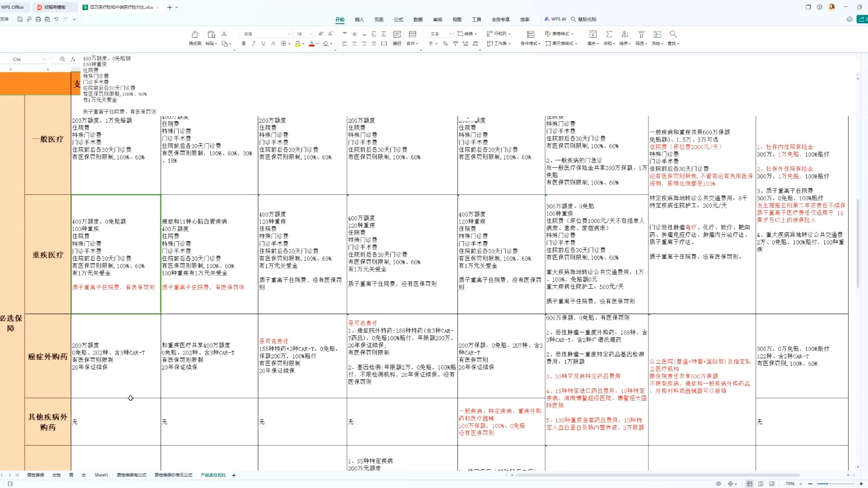The image size is (868, 488).
Task: Toggle center horizontal alignment
Action: tap(354, 43)
